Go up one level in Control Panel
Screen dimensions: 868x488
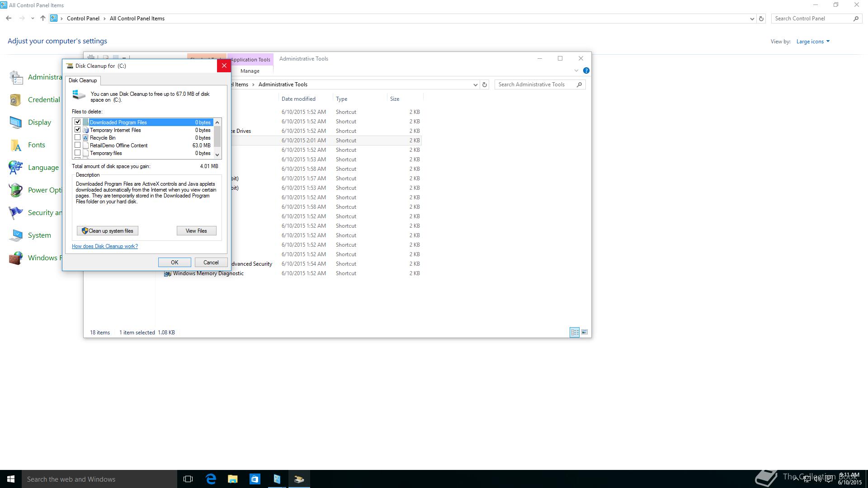click(42, 19)
